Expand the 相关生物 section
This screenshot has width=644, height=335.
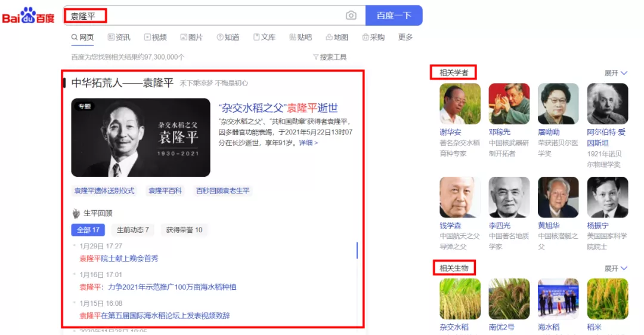click(x=615, y=268)
